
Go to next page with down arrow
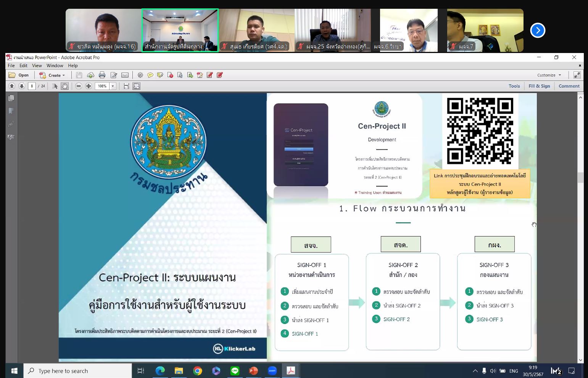(22, 86)
